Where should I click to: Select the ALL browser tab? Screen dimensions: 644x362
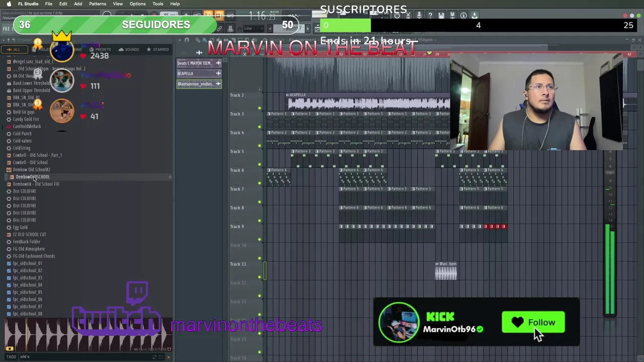(14, 49)
